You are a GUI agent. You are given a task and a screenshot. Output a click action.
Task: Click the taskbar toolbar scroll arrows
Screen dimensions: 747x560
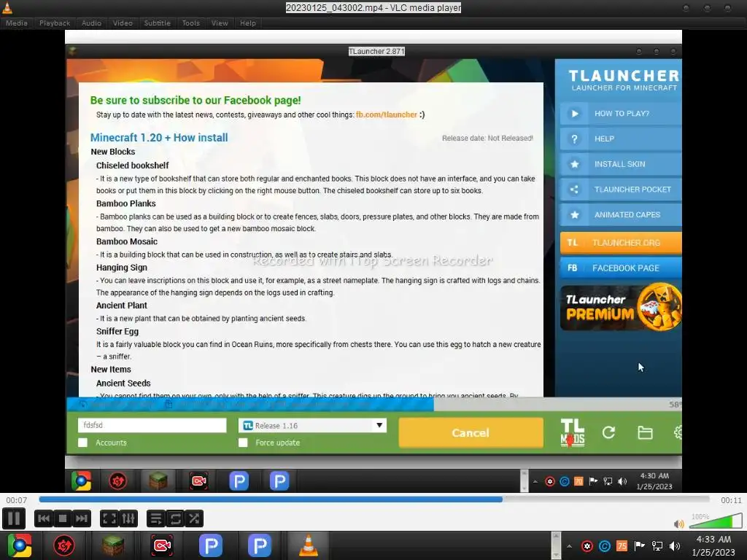point(555,545)
